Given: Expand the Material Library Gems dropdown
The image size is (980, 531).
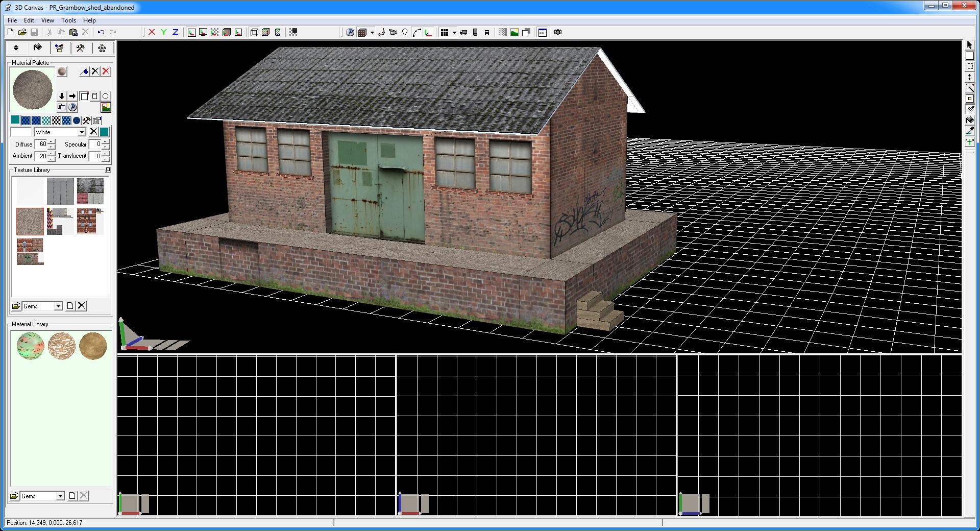Looking at the screenshot, I should point(60,496).
